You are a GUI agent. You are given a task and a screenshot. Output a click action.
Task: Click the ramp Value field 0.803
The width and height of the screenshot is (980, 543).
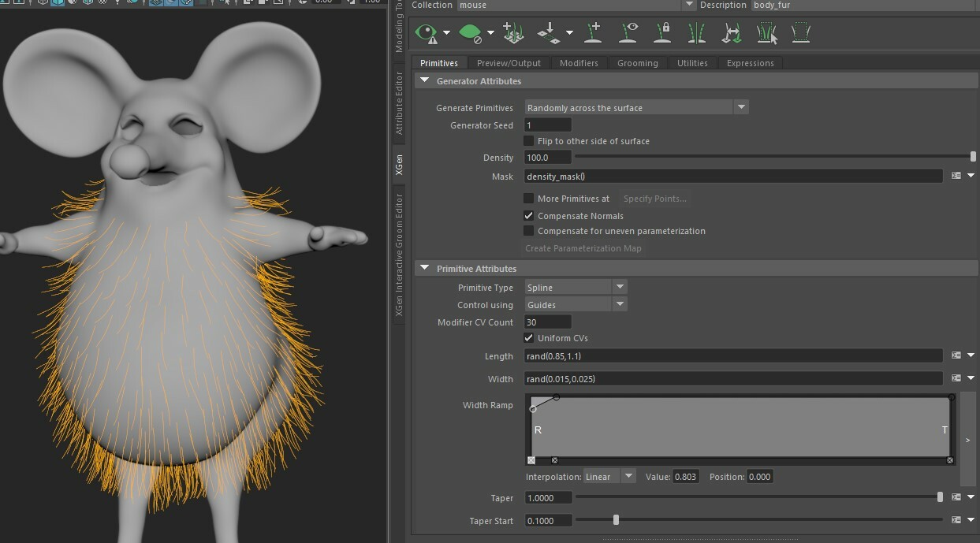tap(686, 476)
